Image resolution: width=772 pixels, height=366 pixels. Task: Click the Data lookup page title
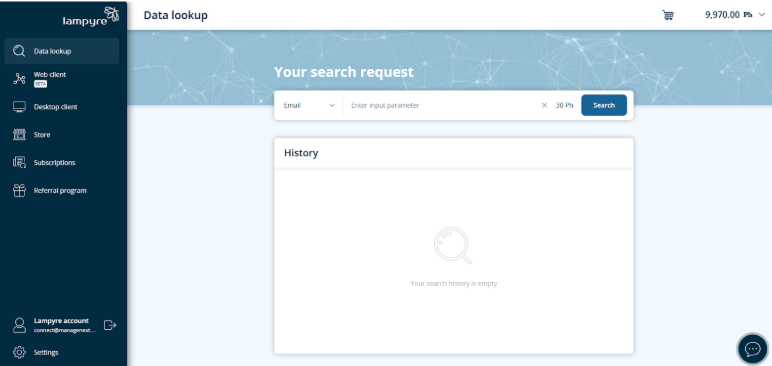coord(176,15)
